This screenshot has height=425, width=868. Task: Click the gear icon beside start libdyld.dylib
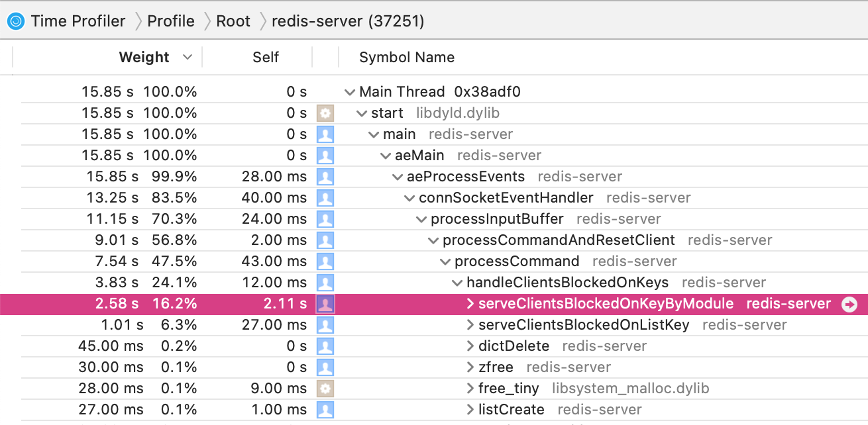[325, 113]
